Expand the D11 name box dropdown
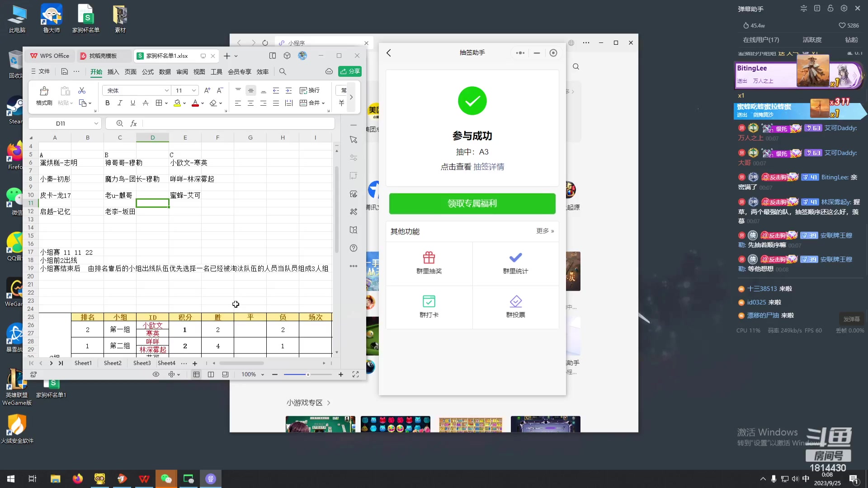 pos(96,123)
